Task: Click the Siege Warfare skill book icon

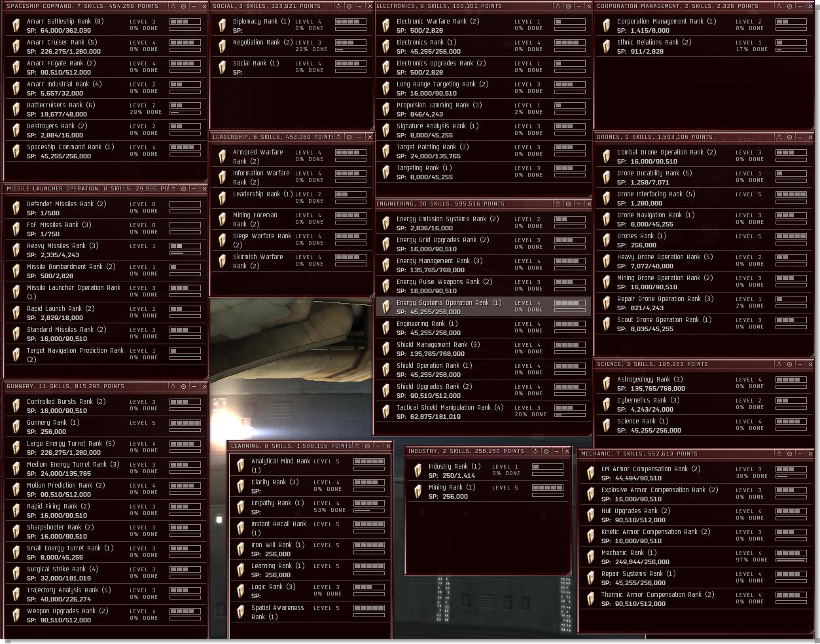Action: click(x=222, y=240)
